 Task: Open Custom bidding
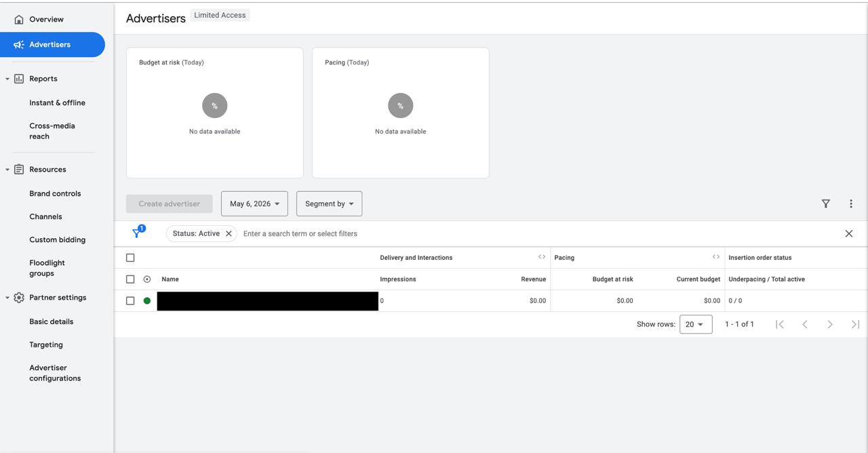pyautogui.click(x=58, y=240)
